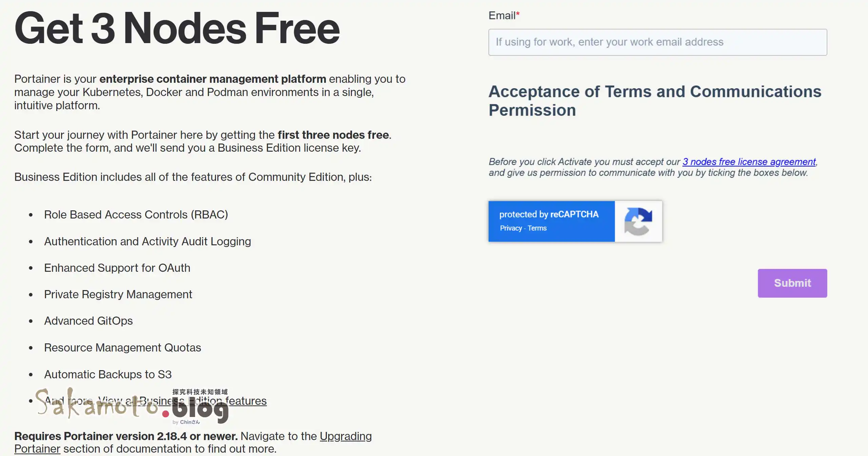Follow the Upgrading Portainer documentation link

345,436
